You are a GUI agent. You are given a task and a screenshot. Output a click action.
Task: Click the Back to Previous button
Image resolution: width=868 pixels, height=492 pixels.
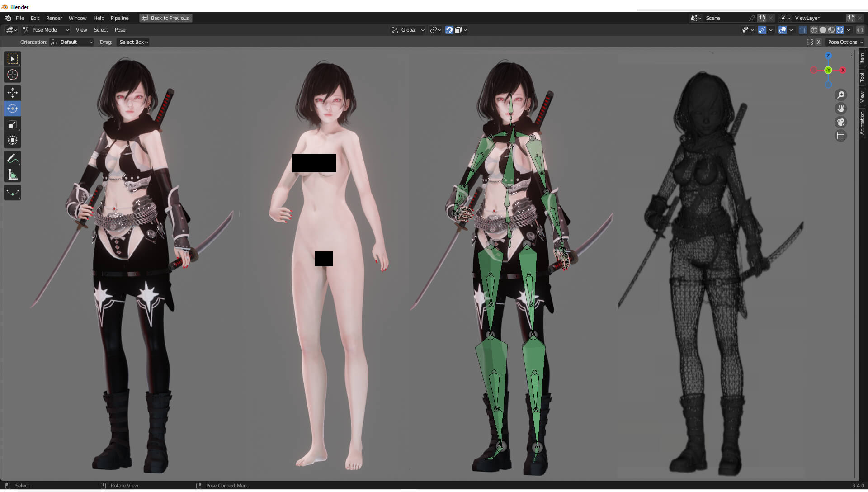coord(165,18)
